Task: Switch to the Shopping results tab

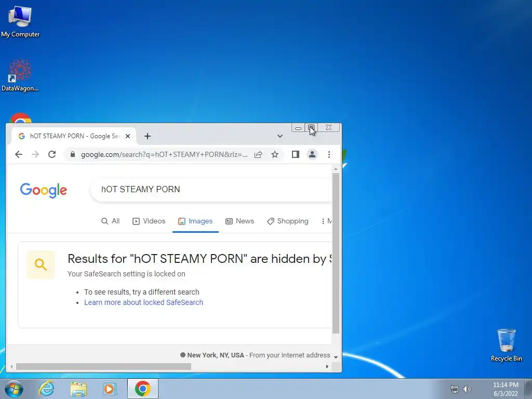Action: tap(288, 221)
